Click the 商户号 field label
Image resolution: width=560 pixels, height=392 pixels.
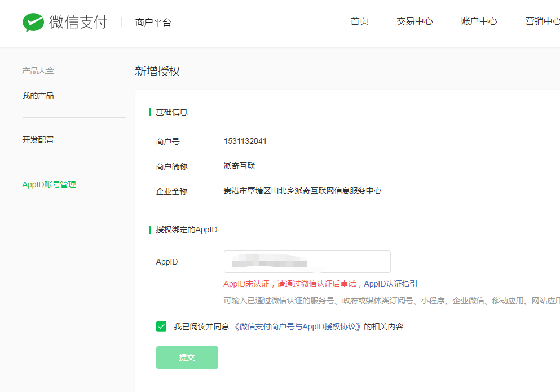click(167, 142)
